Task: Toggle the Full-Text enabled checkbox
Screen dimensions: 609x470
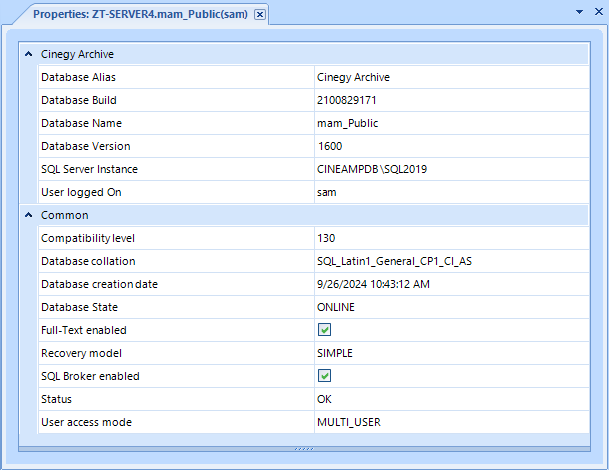Action: [324, 330]
